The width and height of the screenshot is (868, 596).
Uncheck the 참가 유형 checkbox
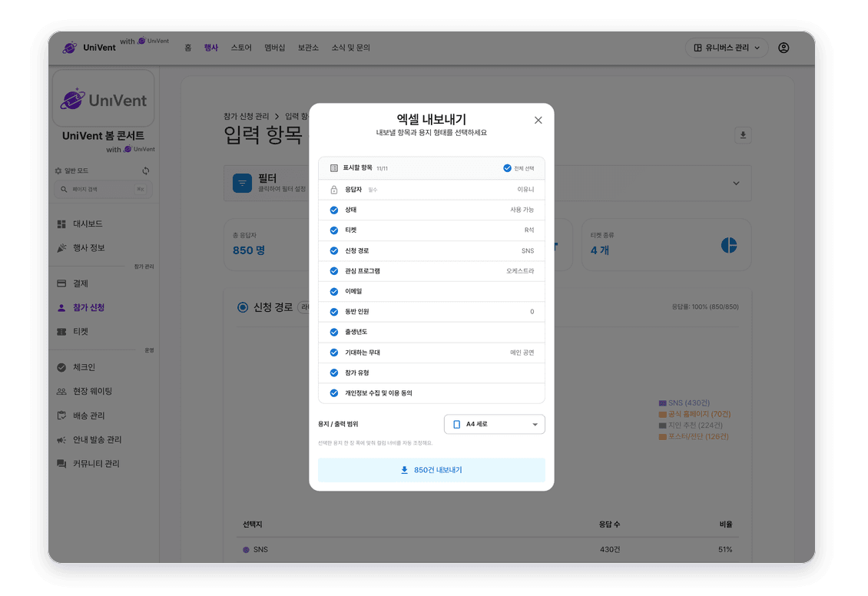click(x=334, y=373)
